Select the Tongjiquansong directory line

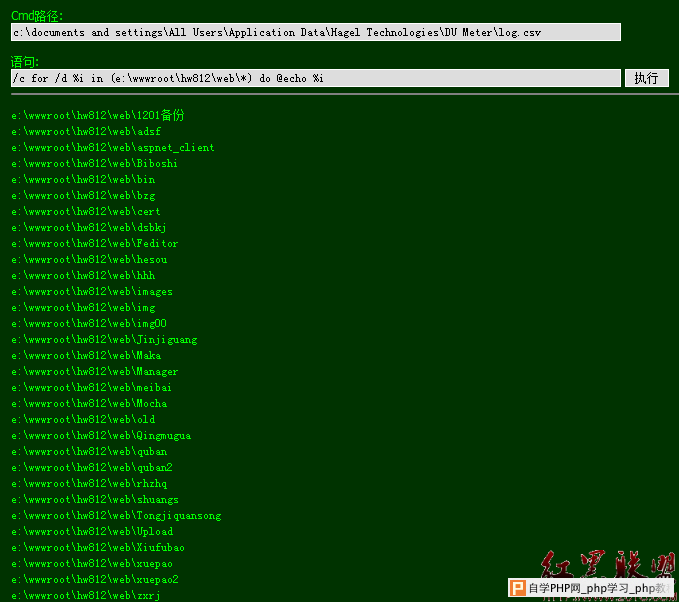116,515
